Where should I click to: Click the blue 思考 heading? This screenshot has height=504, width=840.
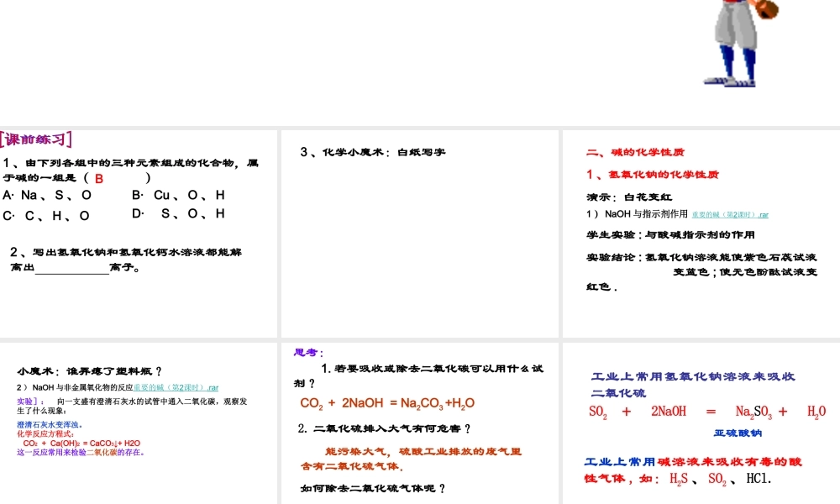coord(308,353)
